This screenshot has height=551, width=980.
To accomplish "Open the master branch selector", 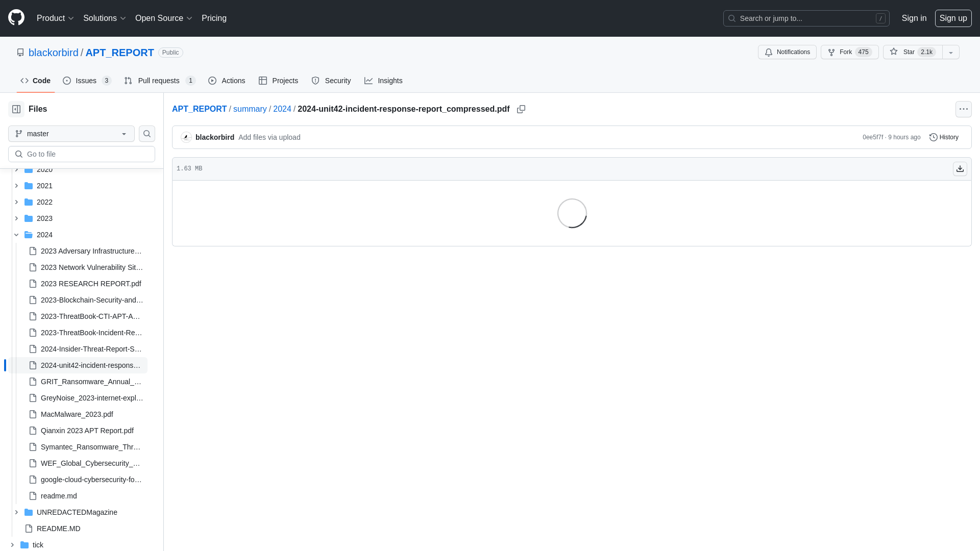I will point(71,134).
